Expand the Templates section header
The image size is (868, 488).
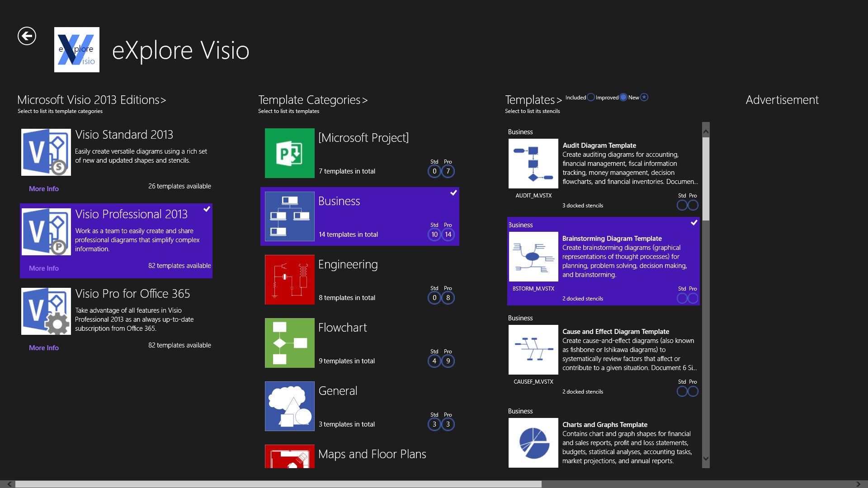[533, 99]
